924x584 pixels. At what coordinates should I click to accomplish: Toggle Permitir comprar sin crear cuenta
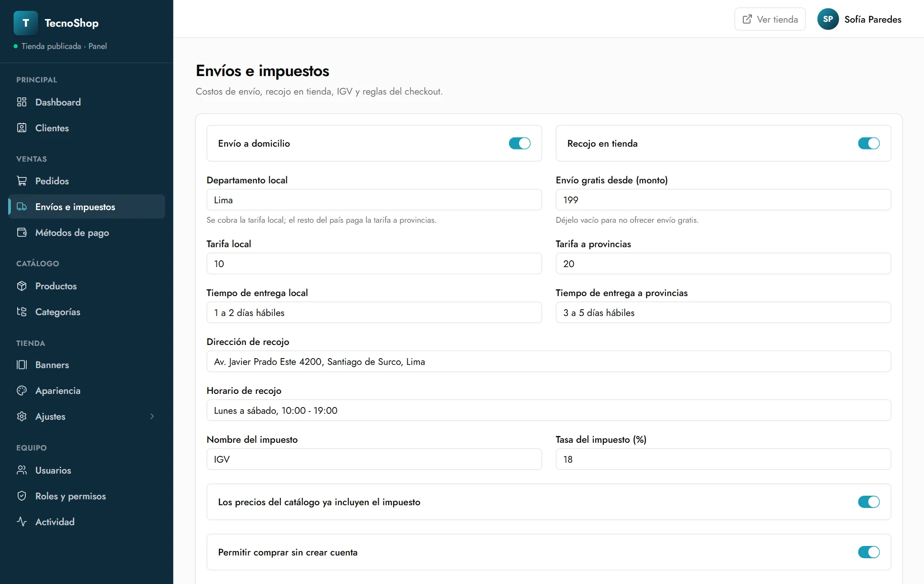(x=869, y=552)
